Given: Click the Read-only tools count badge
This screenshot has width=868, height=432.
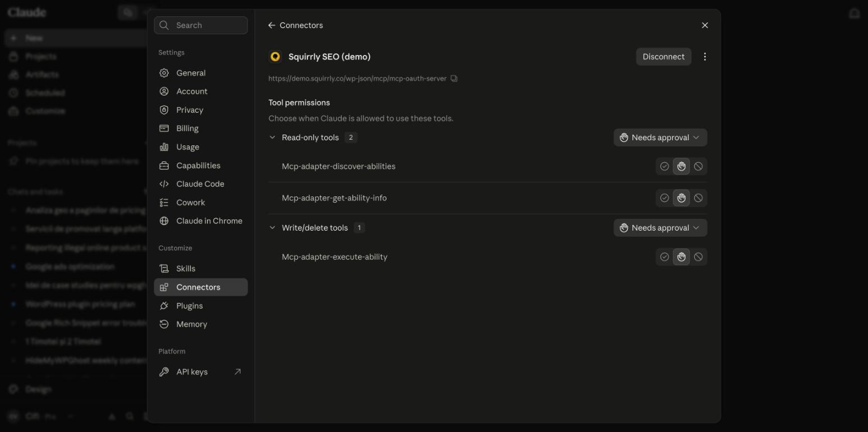Looking at the screenshot, I should click(351, 137).
